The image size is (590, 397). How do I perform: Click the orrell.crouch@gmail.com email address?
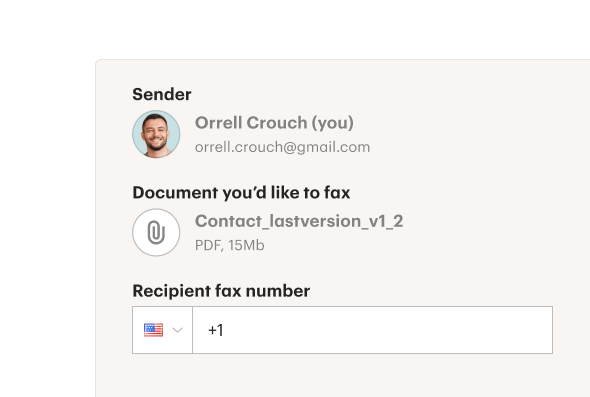(283, 147)
